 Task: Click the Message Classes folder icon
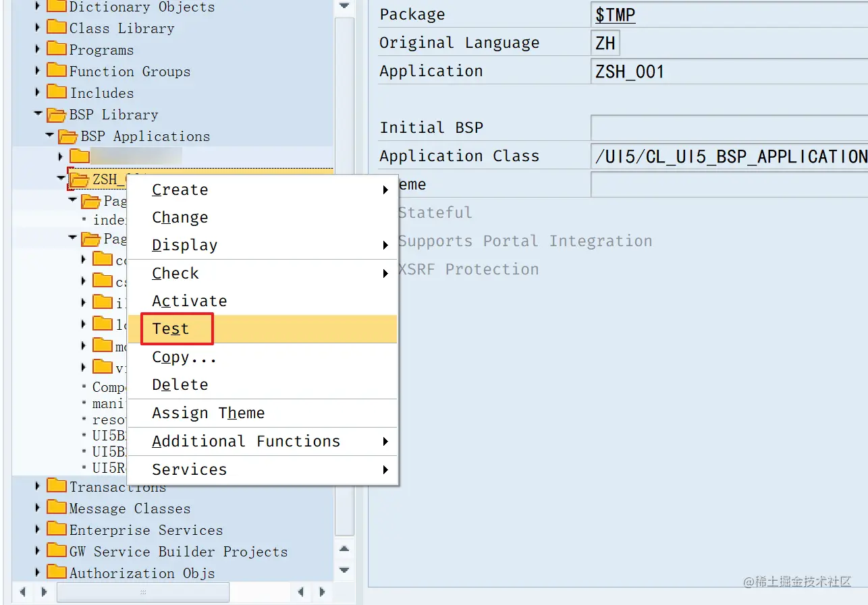55,508
